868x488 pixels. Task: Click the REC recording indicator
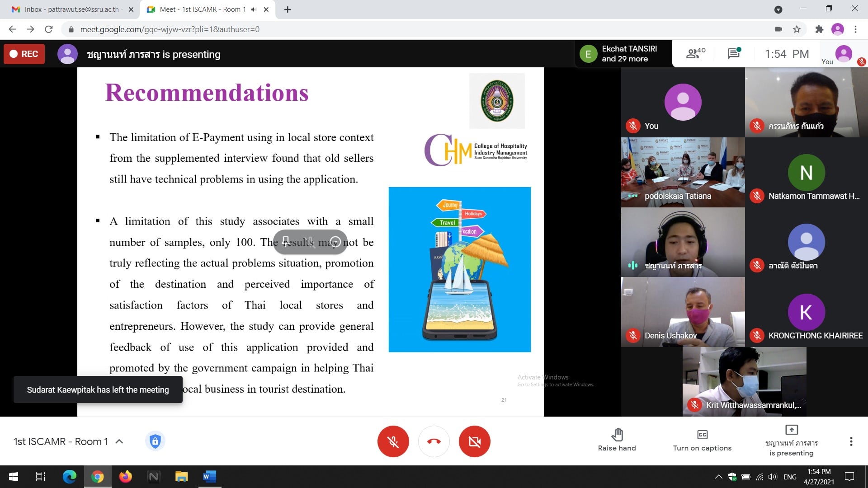coord(24,54)
